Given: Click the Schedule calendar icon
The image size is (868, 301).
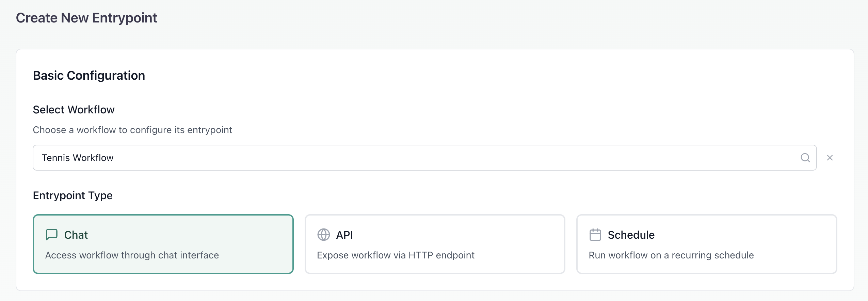Looking at the screenshot, I should (595, 235).
